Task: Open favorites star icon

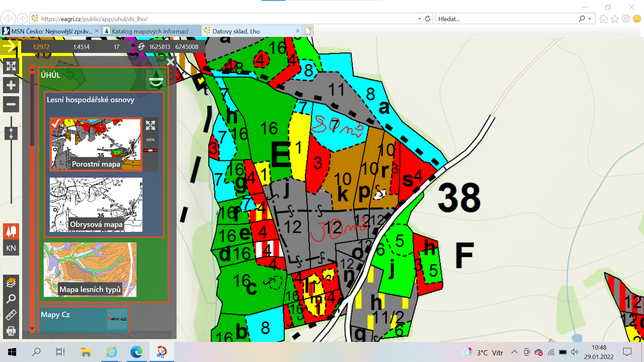Action: tap(615, 19)
